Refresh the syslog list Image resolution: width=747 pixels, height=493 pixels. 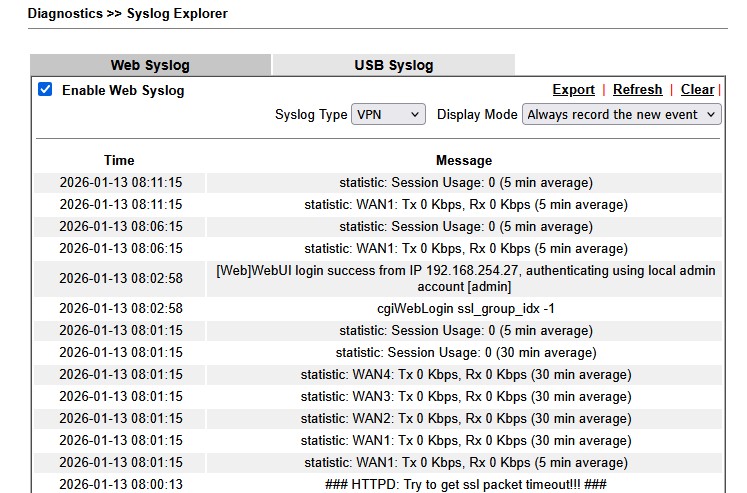[x=637, y=90]
